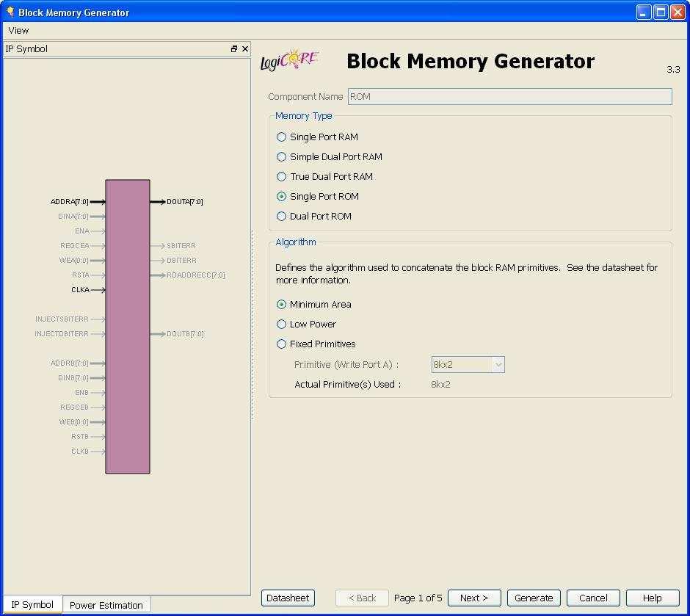Close the IP Symbol panel
Image resolution: width=690 pixels, height=616 pixels.
pyautogui.click(x=245, y=49)
